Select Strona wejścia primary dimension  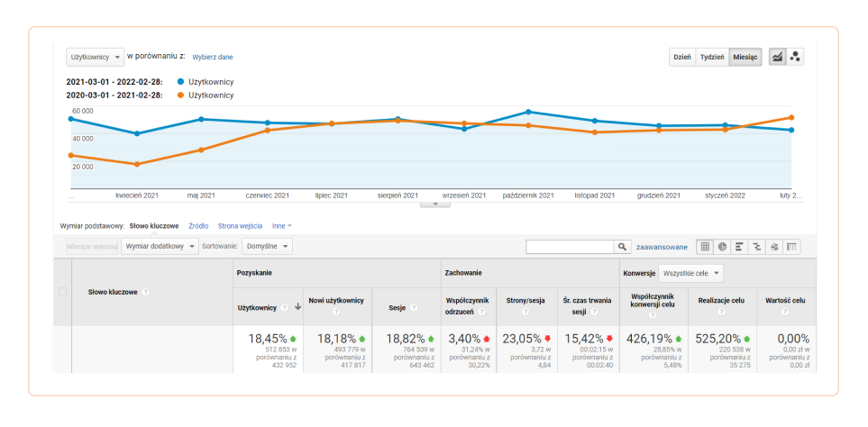pyautogui.click(x=241, y=226)
